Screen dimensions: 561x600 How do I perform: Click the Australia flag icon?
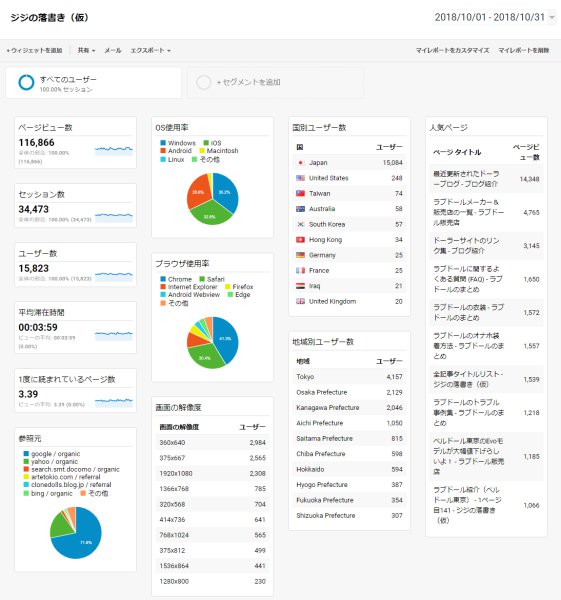(x=300, y=209)
